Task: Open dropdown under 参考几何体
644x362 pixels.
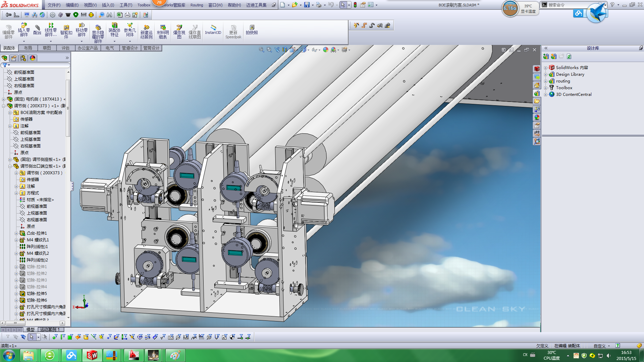Action: pyautogui.click(x=130, y=42)
